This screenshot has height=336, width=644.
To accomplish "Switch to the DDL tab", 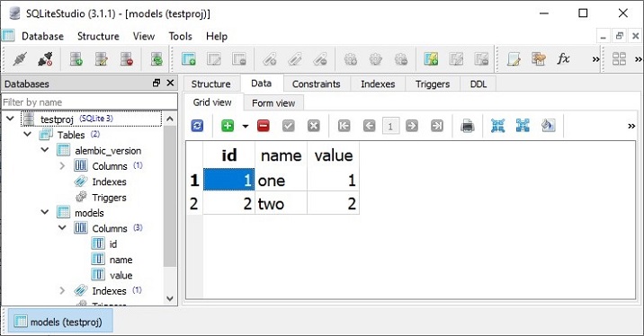I will (x=479, y=84).
